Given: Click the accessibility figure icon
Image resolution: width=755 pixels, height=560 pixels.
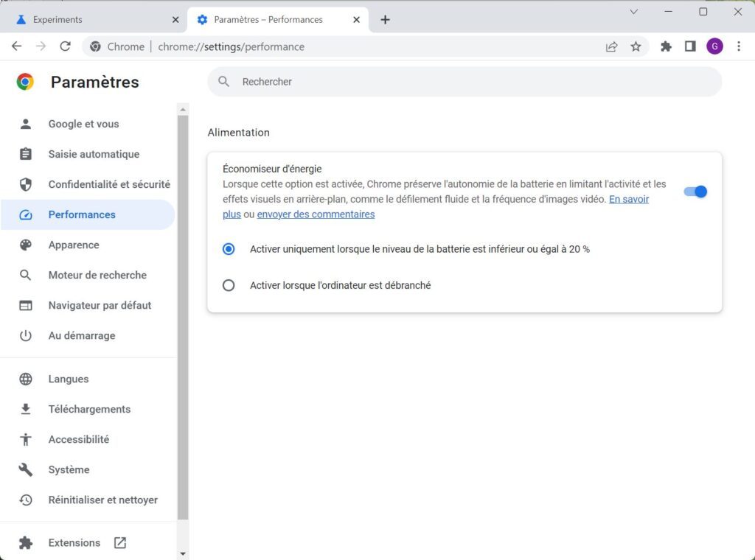Looking at the screenshot, I should coord(26,440).
